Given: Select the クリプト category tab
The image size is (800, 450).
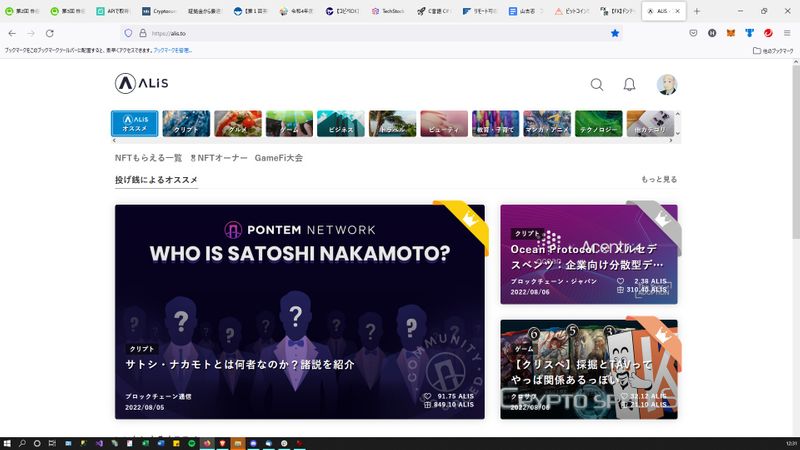Looking at the screenshot, I should click(186, 123).
